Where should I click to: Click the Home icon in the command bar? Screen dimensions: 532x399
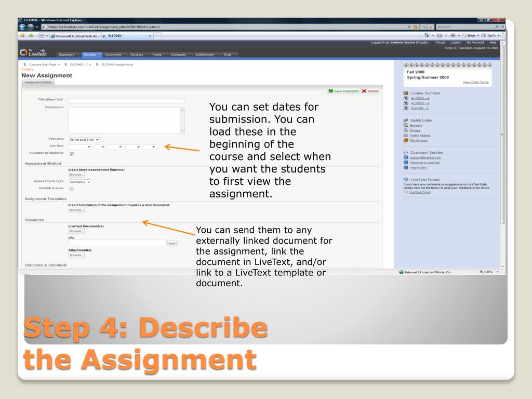pos(427,35)
